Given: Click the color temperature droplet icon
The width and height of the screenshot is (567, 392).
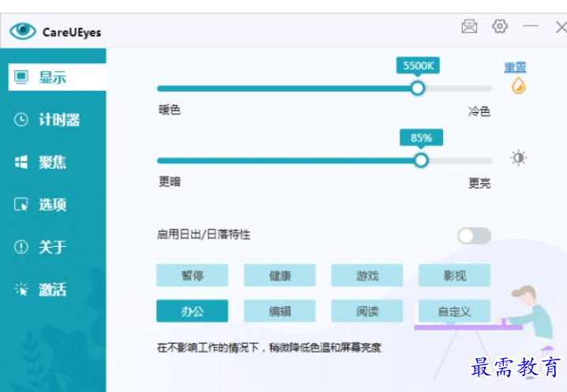Looking at the screenshot, I should (x=518, y=86).
